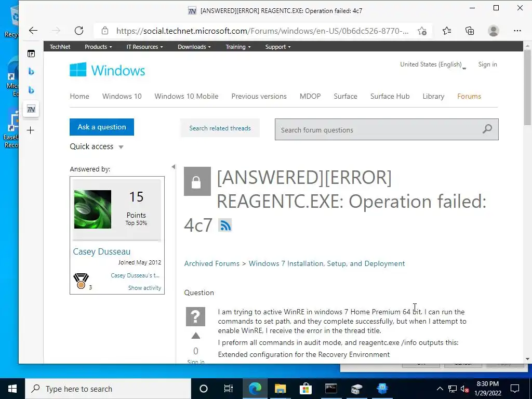Select the TechNet vertical tab
This screenshot has width=532, height=399.
coord(31,109)
